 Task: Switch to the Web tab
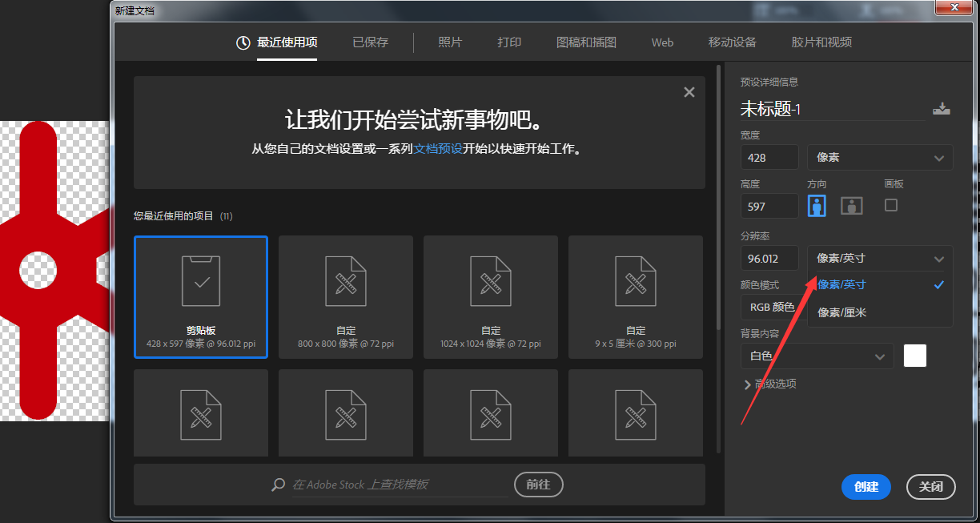point(662,42)
